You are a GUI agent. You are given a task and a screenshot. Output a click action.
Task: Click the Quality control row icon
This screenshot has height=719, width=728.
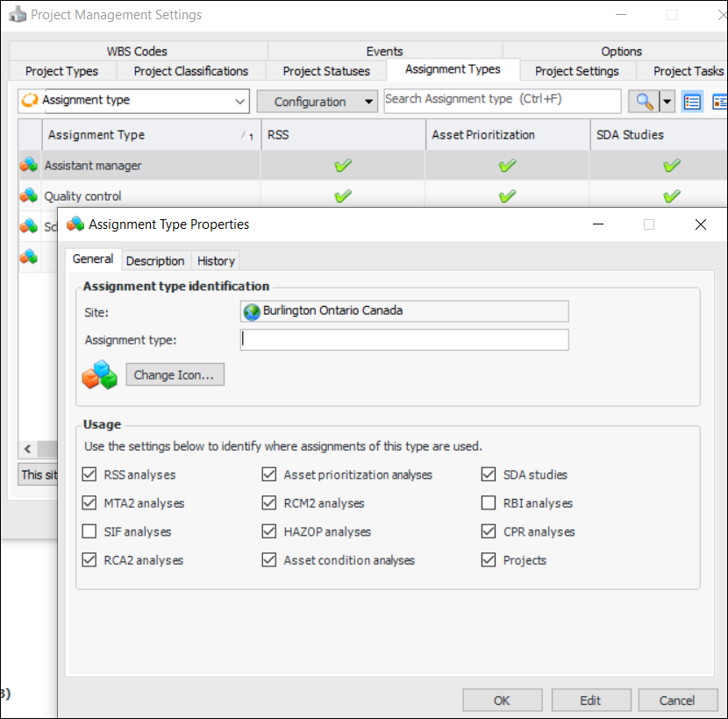click(29, 196)
